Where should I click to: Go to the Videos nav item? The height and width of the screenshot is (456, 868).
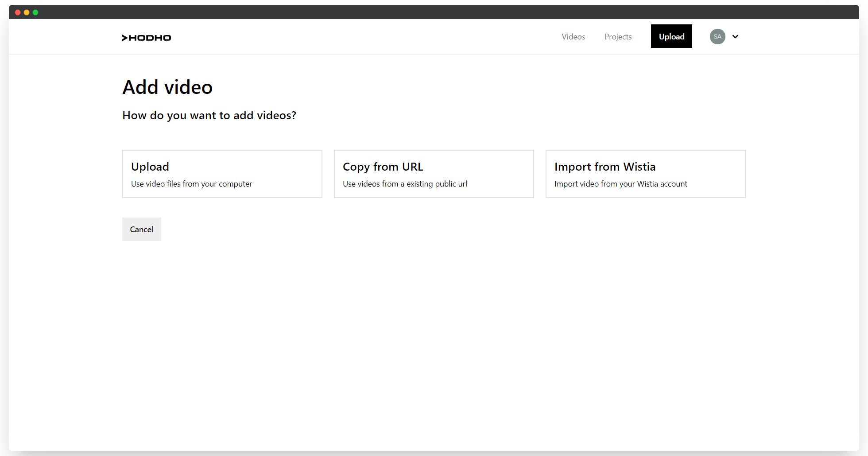click(x=573, y=37)
